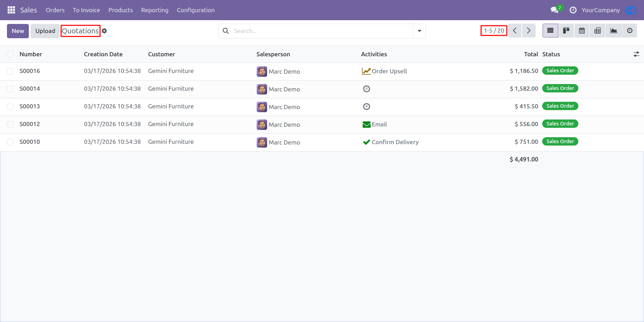Viewport: 644px width, 322px height.
Task: Sort by the Customer column header
Action: tap(162, 54)
